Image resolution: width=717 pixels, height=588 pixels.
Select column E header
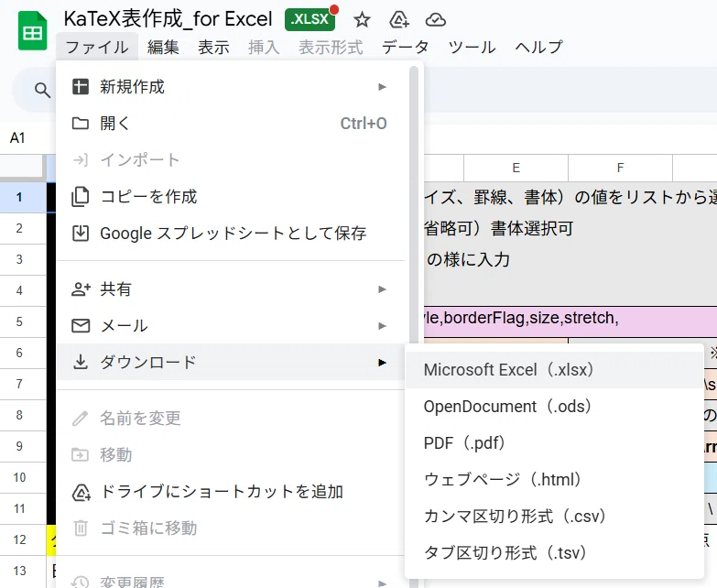pos(516,168)
